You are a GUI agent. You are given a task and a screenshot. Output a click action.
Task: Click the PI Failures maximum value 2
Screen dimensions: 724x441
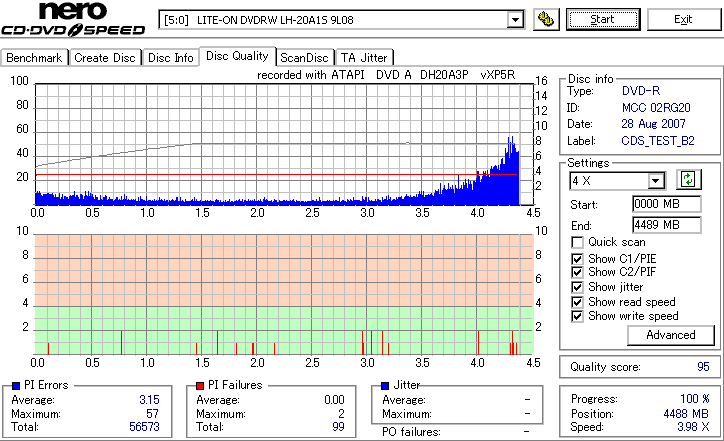[341, 413]
